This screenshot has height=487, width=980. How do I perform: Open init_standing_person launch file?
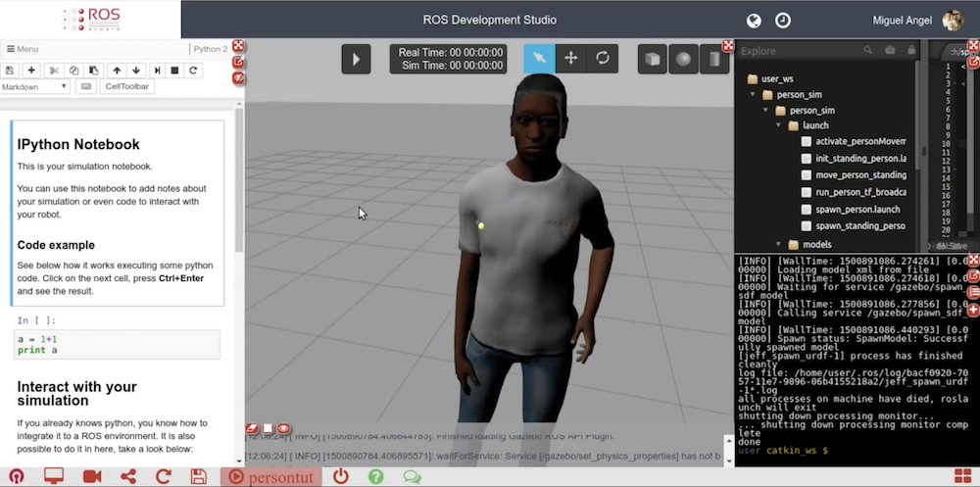point(855,159)
